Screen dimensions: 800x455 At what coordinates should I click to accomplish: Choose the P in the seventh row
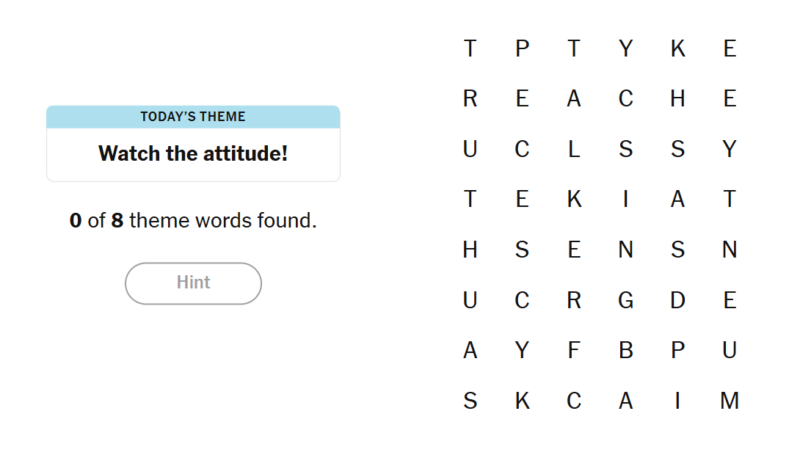pos(678,351)
